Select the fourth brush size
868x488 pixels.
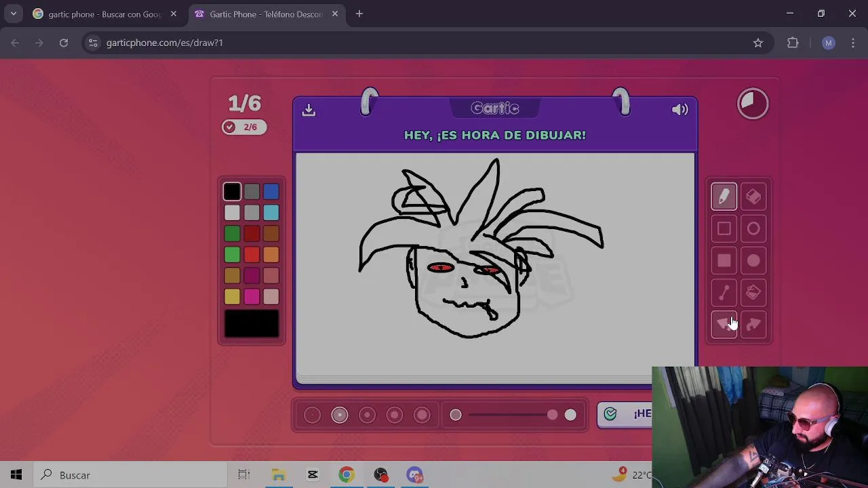(x=395, y=415)
